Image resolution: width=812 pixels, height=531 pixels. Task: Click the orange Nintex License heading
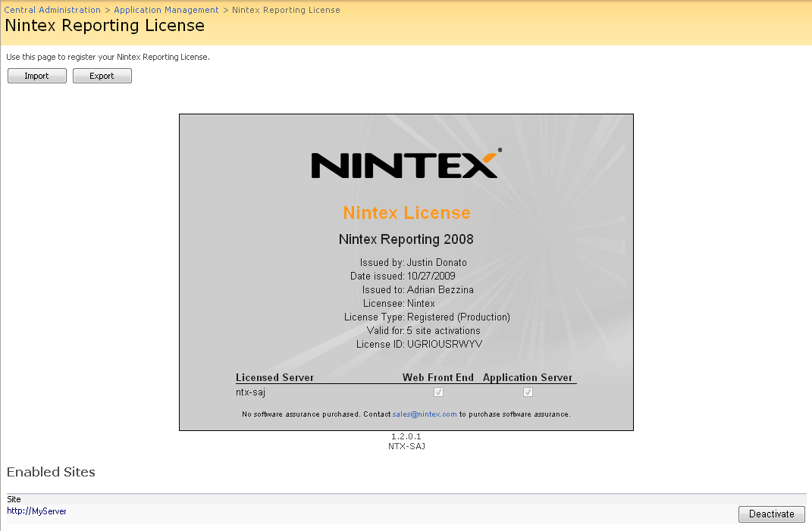click(x=406, y=213)
